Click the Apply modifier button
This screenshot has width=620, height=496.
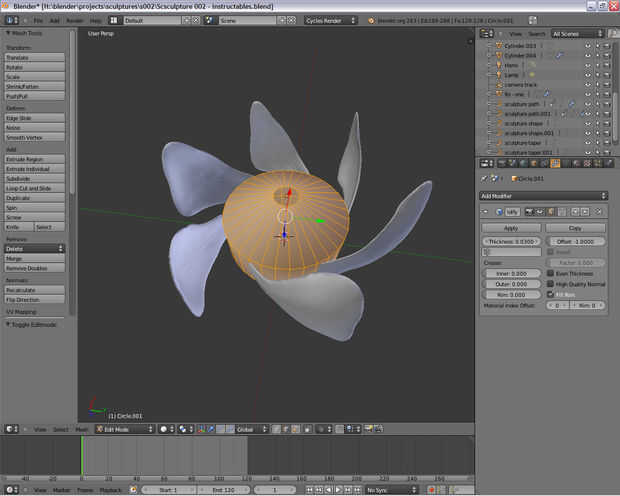[x=511, y=228]
